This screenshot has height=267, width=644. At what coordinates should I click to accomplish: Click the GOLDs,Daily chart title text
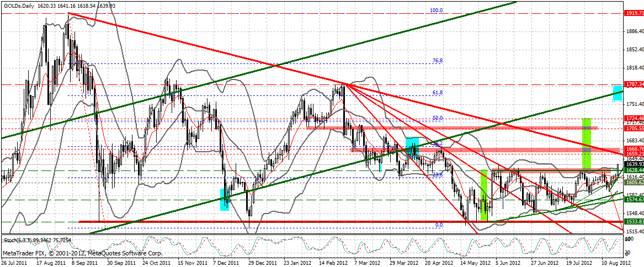19,6
